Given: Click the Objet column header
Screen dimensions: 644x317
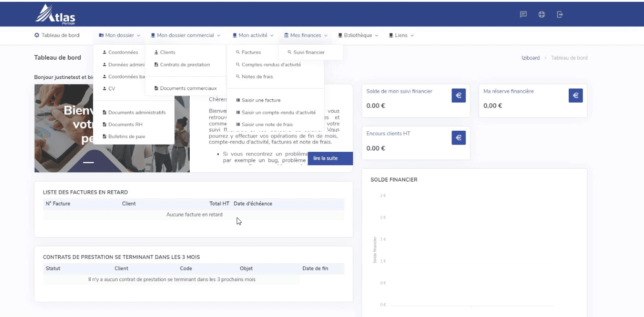Looking at the screenshot, I should click(x=246, y=268).
